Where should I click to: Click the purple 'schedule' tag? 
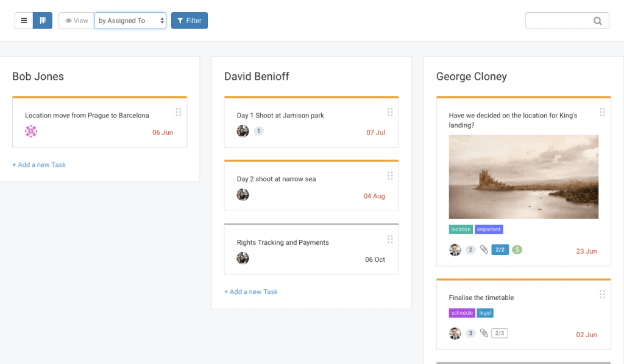(462, 313)
